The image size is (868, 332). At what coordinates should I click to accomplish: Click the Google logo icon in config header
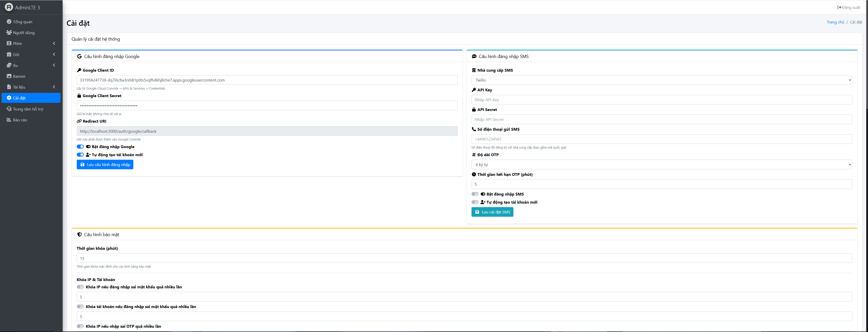79,56
